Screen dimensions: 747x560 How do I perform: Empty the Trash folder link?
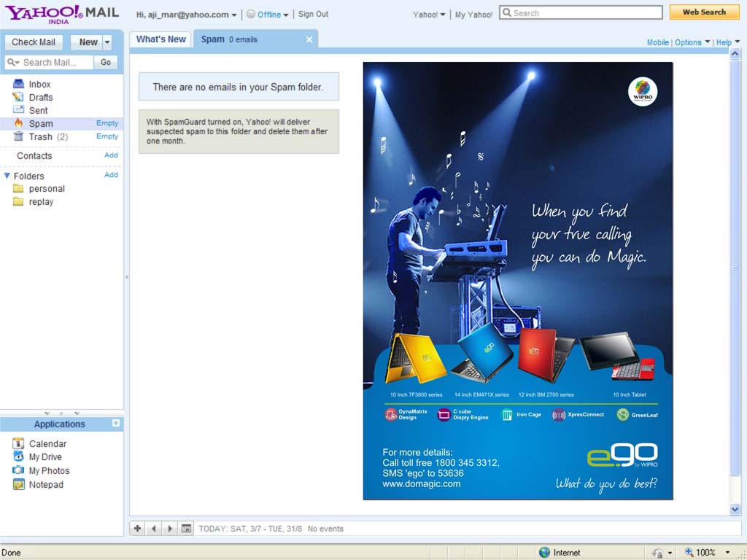click(107, 136)
